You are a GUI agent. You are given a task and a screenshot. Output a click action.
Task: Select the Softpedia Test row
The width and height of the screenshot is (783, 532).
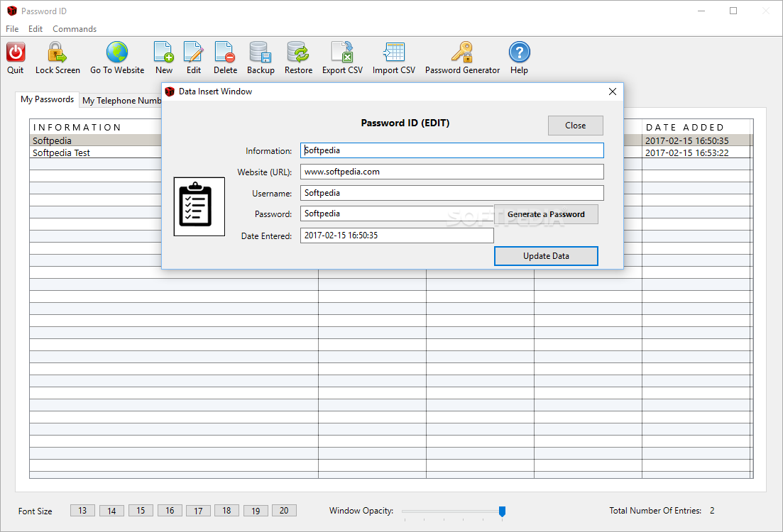point(95,153)
